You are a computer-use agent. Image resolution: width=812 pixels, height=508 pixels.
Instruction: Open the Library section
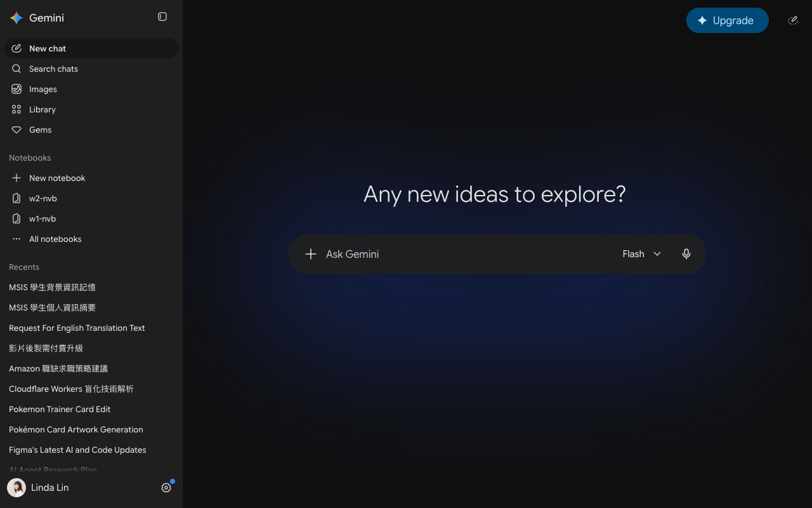91,109
